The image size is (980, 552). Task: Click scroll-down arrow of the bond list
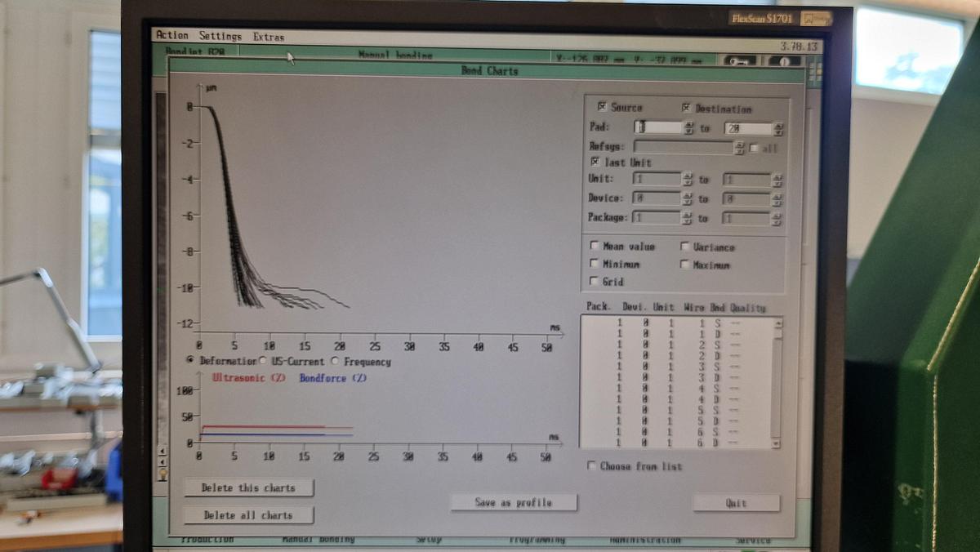click(x=777, y=443)
